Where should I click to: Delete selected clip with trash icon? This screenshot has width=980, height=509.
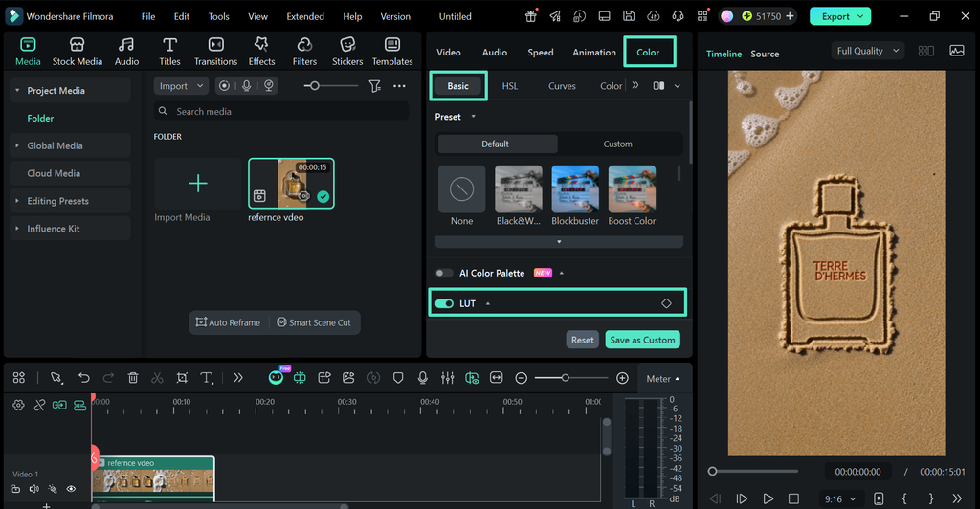(x=132, y=377)
